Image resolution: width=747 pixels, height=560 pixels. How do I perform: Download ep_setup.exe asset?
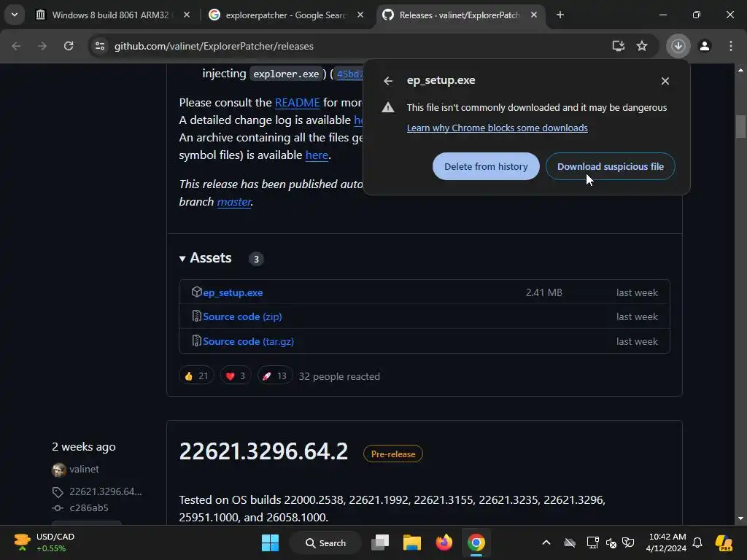point(233,293)
